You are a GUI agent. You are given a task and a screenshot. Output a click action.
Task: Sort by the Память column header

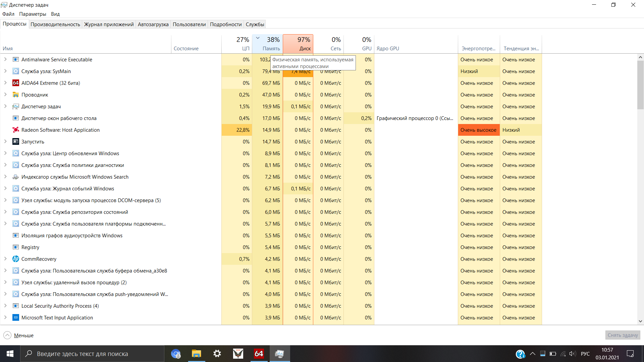[x=267, y=44]
